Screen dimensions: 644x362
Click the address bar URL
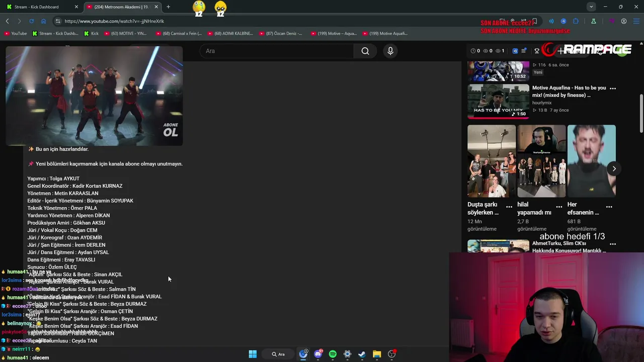tap(115, 21)
